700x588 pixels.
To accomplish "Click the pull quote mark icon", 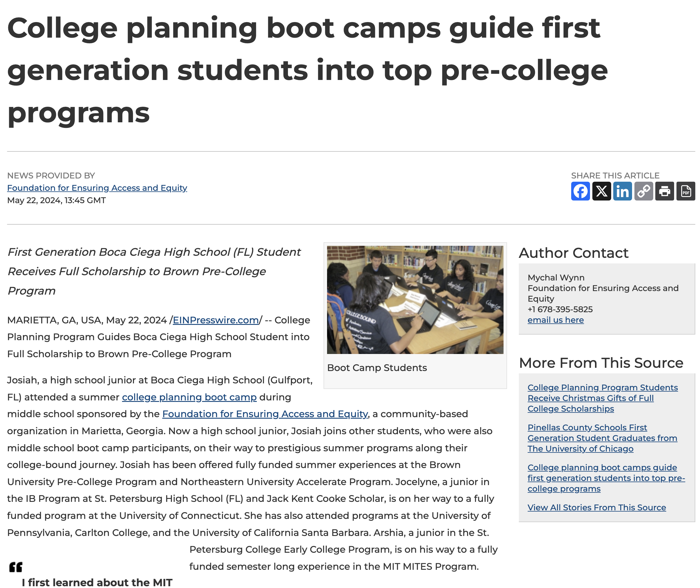I will [x=16, y=567].
